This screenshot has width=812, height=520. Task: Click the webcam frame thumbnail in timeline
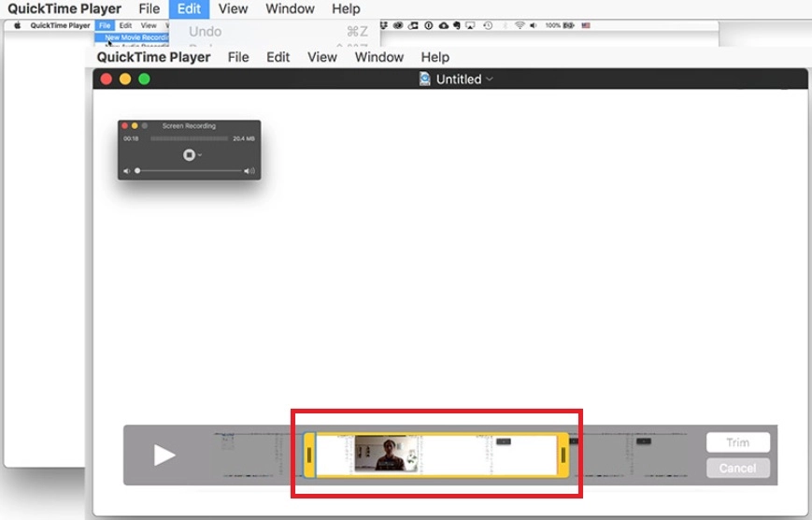(x=385, y=454)
